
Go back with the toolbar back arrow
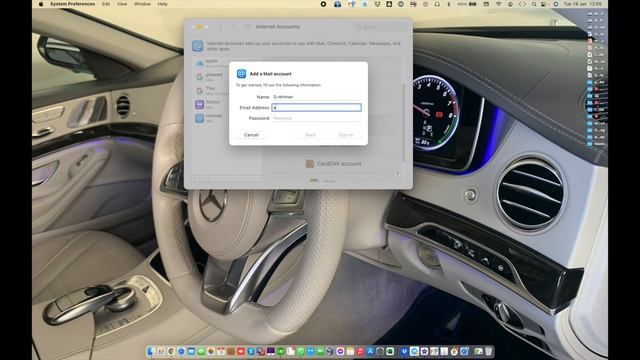point(221,27)
